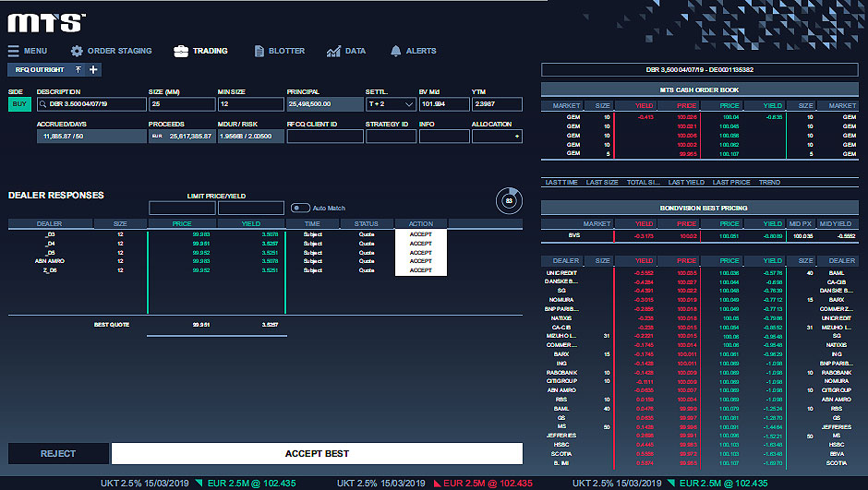This screenshot has width=868, height=490.
Task: Click the INFO input field
Action: (444, 136)
